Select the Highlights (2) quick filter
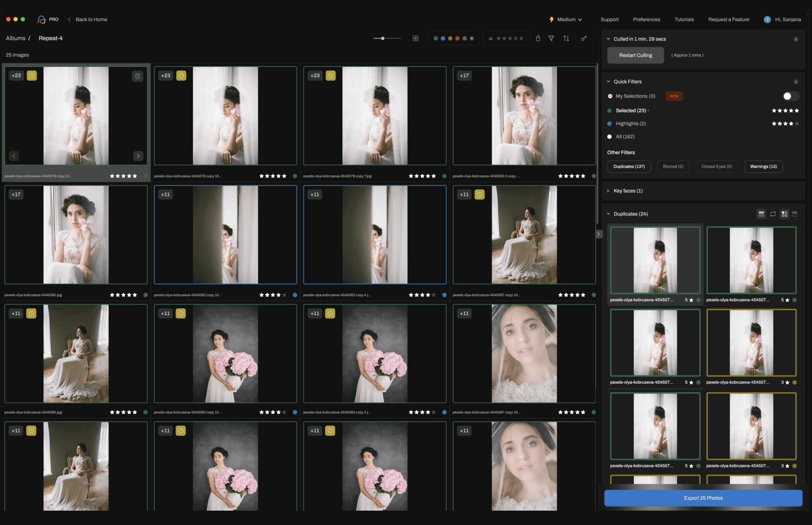The width and height of the screenshot is (812, 525). click(x=630, y=124)
